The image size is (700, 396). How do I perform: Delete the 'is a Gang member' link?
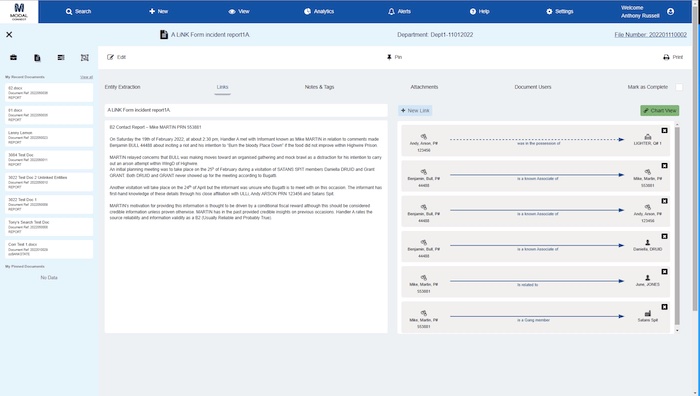point(664,307)
